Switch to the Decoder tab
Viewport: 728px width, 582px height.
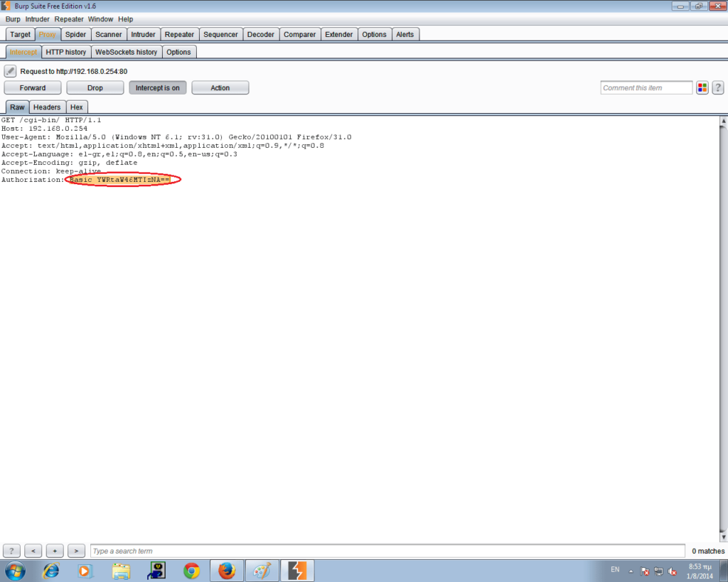[x=260, y=34]
